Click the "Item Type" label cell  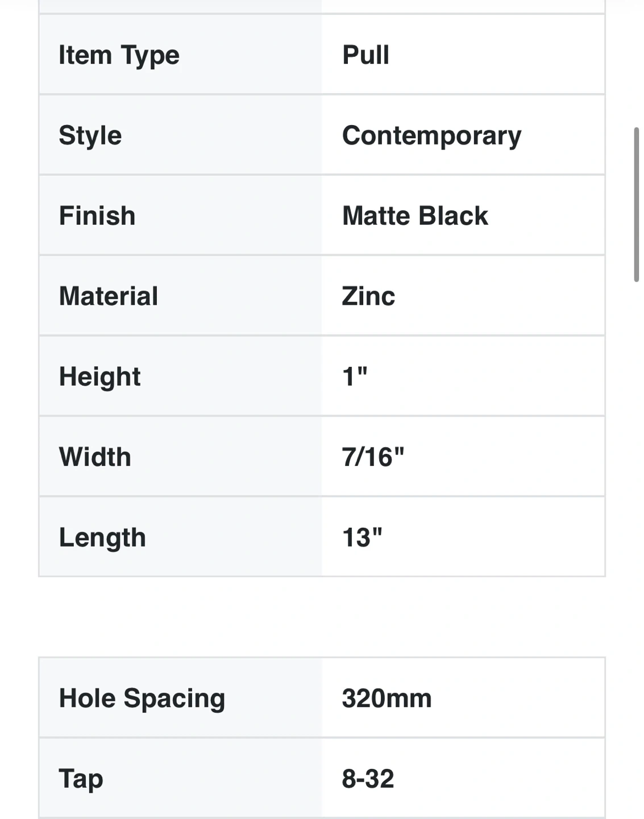(119, 55)
